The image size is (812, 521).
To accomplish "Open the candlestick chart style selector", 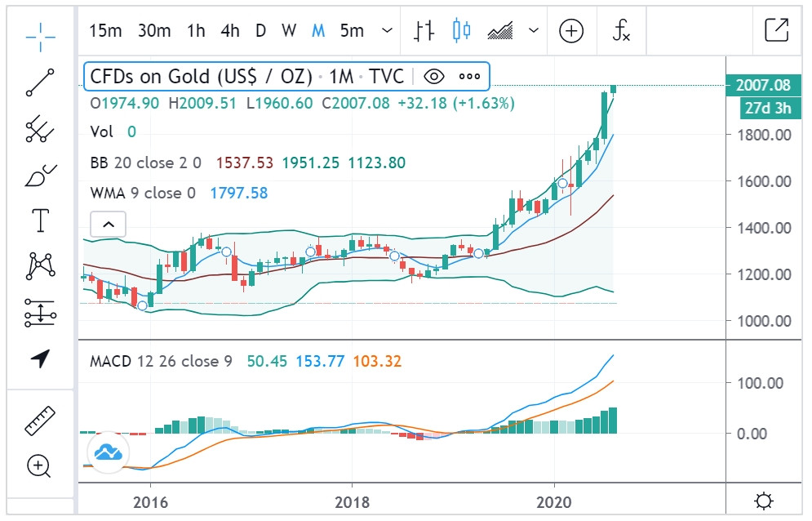I will [463, 31].
